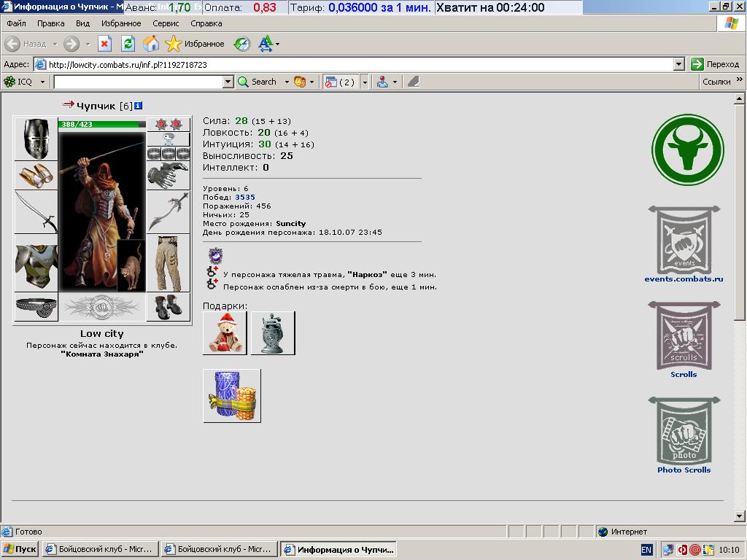Open the Избранное menu in menu bar

point(121,23)
